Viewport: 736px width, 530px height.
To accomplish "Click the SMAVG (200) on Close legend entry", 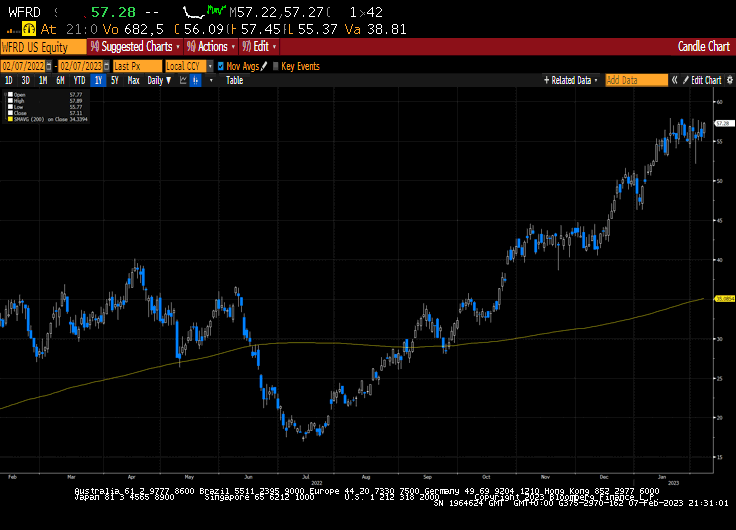I will 51,119.
